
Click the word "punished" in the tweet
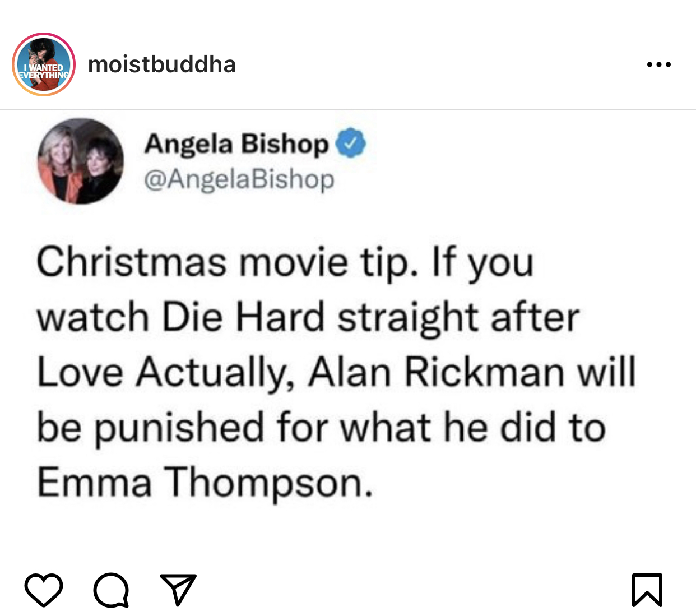(178, 428)
